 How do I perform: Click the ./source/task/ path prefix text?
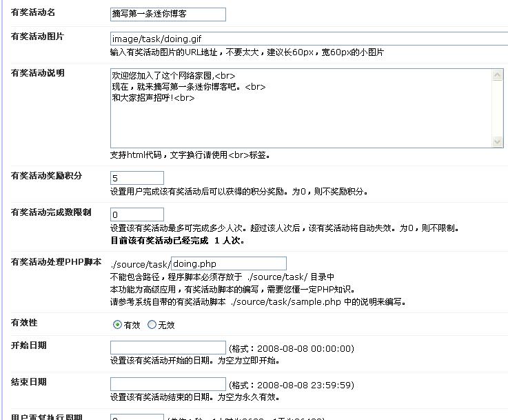(141, 264)
